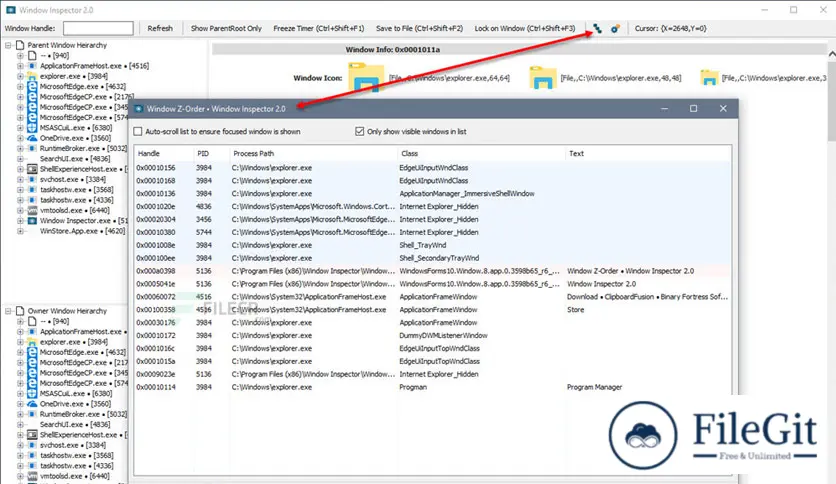Expand WinStore.App.exe [4620] node
The image size is (836, 484).
tap(20, 231)
